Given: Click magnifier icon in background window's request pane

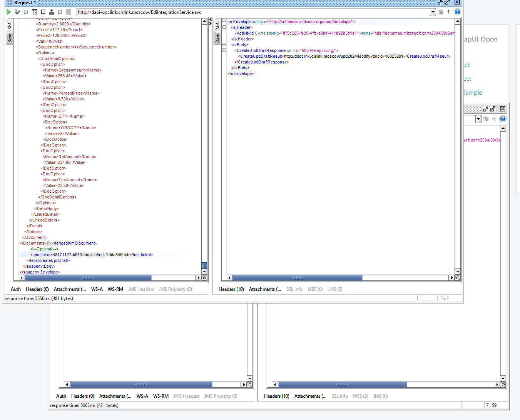Looking at the screenshot, I should 250,385.
